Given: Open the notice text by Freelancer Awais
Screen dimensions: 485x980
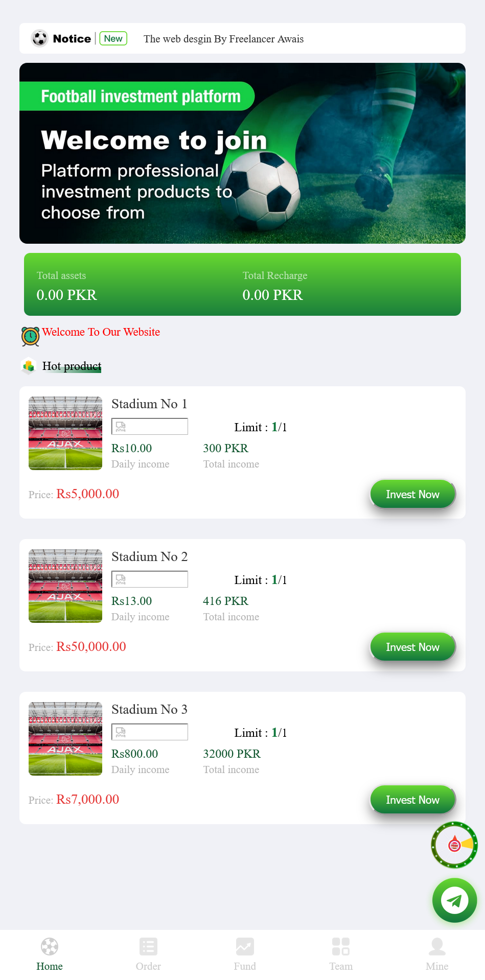Looking at the screenshot, I should [x=223, y=39].
